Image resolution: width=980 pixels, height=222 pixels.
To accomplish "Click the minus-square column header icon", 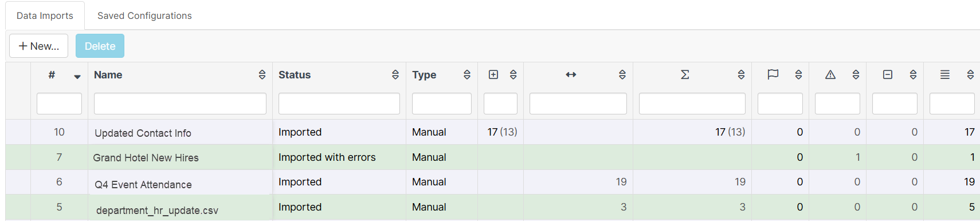I will [x=888, y=74].
